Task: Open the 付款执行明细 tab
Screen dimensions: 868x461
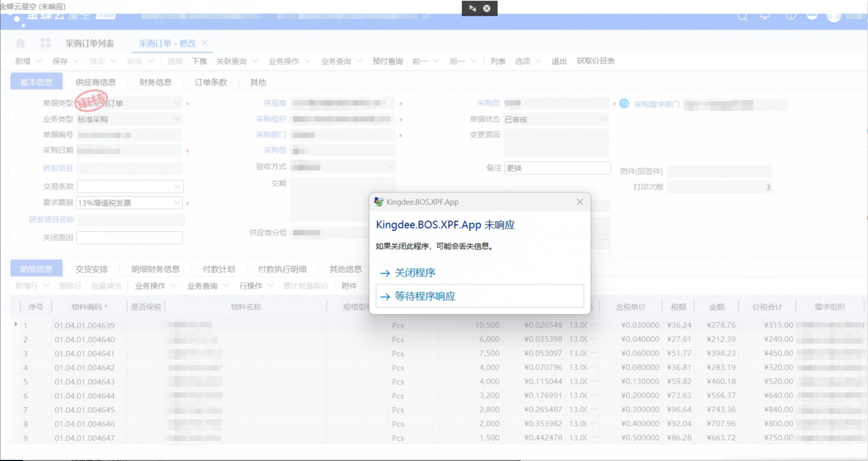Action: coord(282,269)
